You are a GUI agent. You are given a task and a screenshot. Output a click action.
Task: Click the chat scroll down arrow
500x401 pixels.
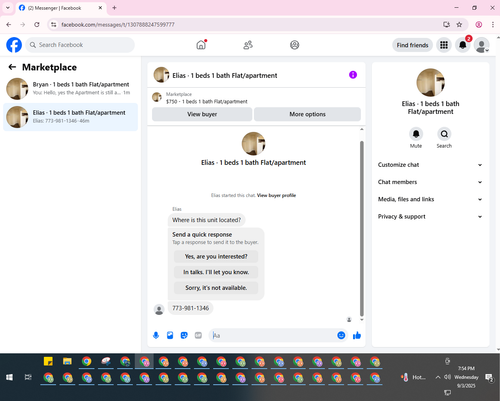(362, 320)
